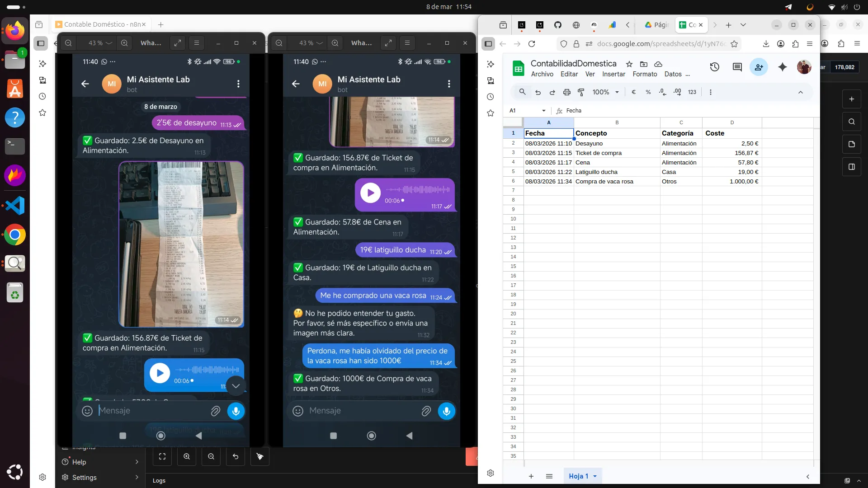Viewport: 868px width, 488px height.
Task: Star the ContabilidadDomestica document
Action: click(629, 64)
